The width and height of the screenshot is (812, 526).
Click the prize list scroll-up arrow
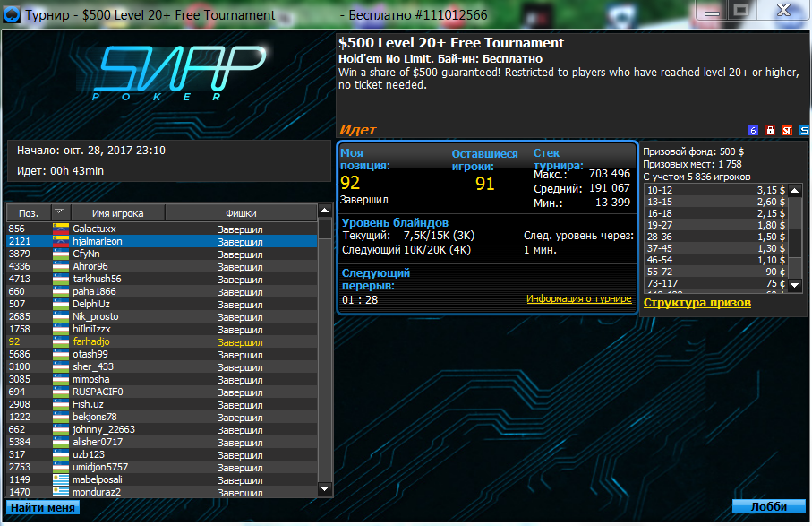click(795, 191)
